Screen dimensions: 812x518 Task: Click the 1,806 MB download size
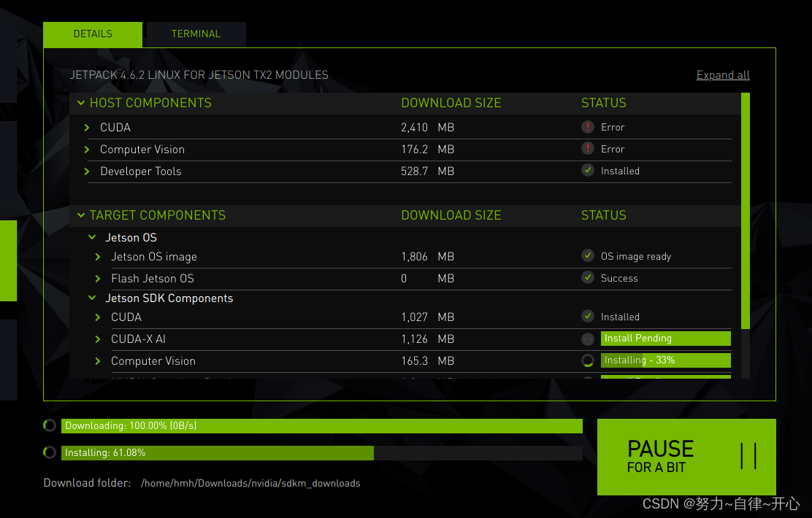pos(427,257)
